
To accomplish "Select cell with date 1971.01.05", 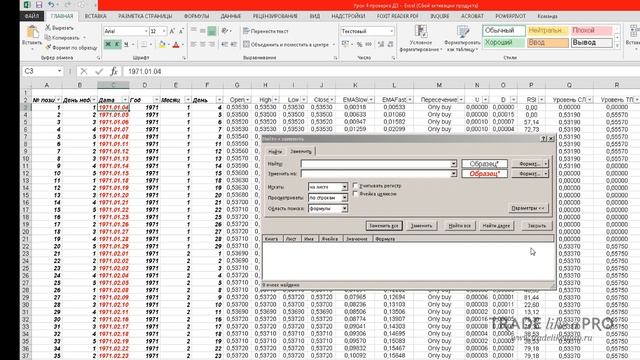I will [x=113, y=115].
